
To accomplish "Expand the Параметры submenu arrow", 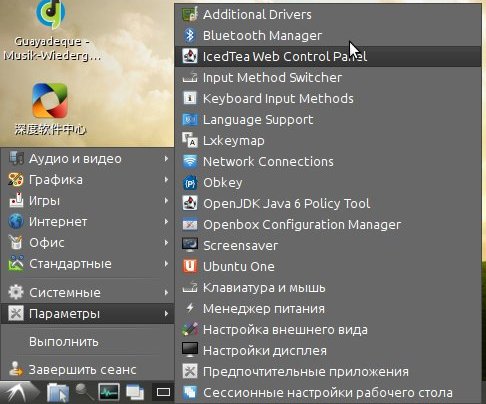I will pyautogui.click(x=166, y=313).
